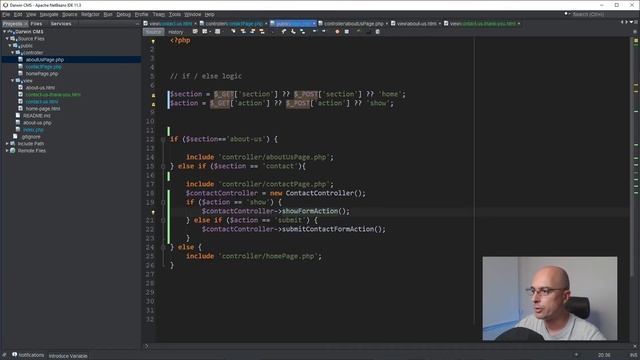Open the Debug menu
This screenshot has height=360, width=640.
[124, 14]
